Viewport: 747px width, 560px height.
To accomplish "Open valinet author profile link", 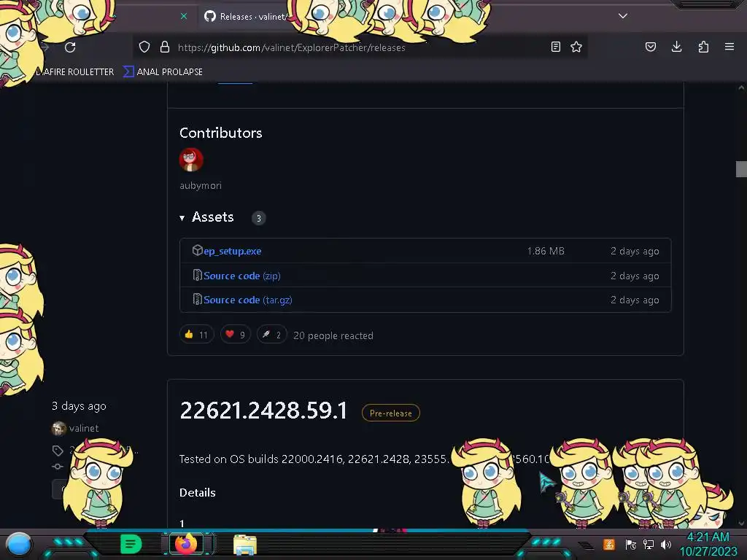I will point(84,429).
